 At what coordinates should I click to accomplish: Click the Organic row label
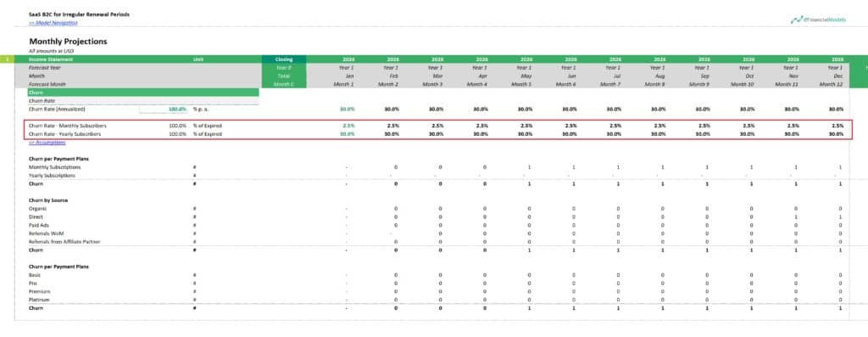[36, 209]
